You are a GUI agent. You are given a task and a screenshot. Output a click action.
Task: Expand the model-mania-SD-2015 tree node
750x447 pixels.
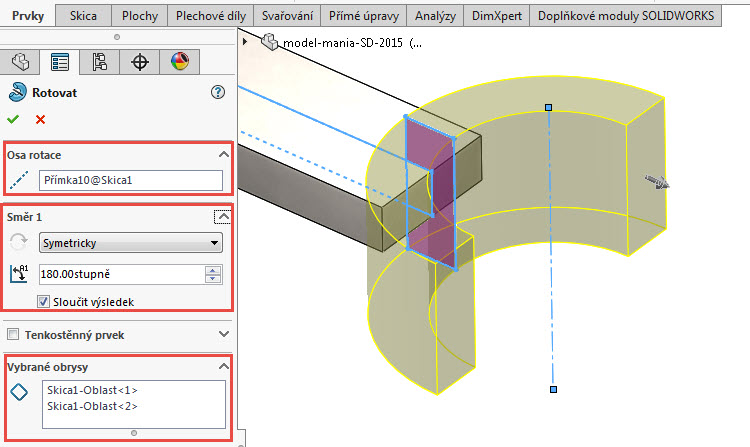(x=246, y=42)
